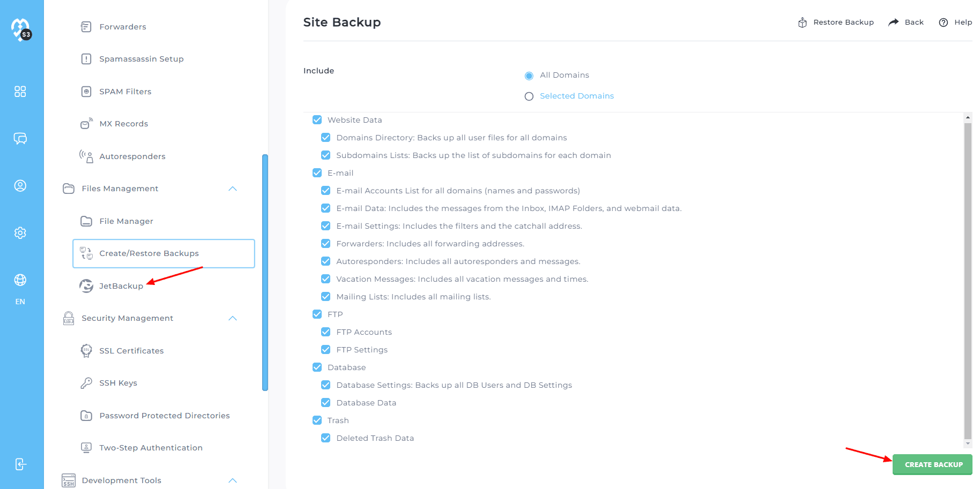Click the Restore Backup box icon

[803, 22]
